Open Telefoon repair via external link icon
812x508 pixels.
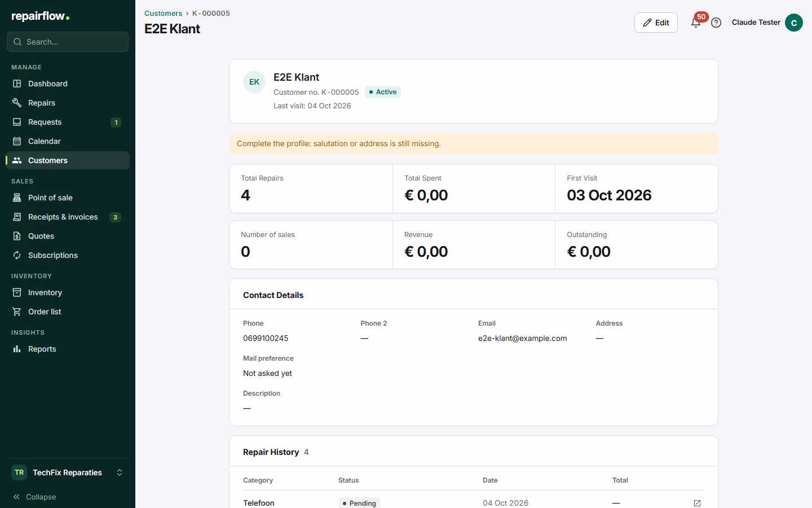click(697, 503)
